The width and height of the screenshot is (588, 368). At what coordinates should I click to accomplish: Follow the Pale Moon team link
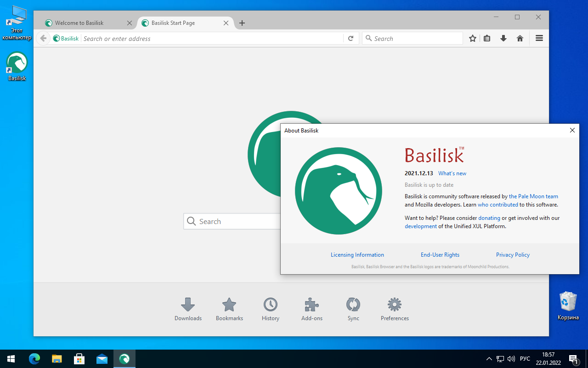tap(533, 196)
